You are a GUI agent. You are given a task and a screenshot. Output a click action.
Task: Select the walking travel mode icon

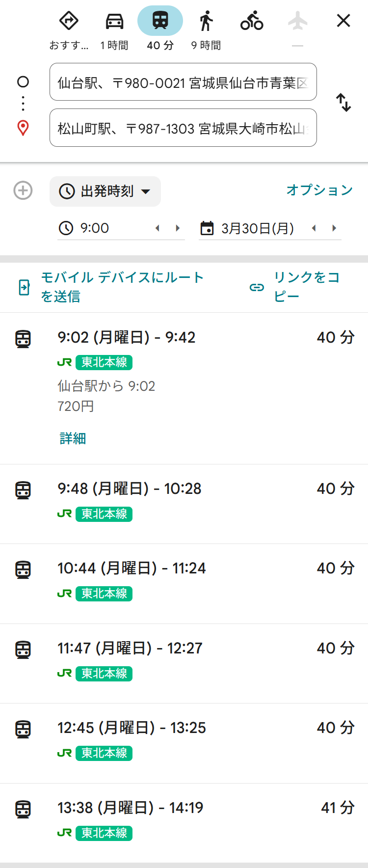pyautogui.click(x=206, y=22)
